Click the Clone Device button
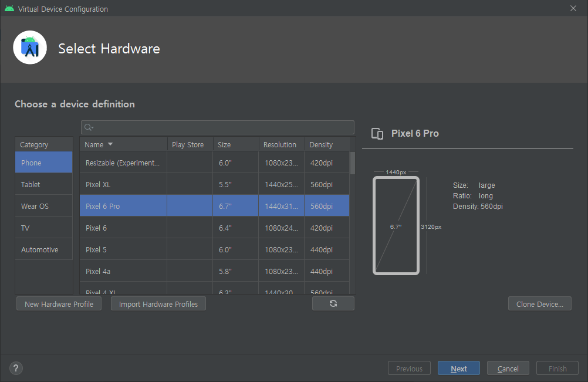The height and width of the screenshot is (382, 588). coord(540,304)
